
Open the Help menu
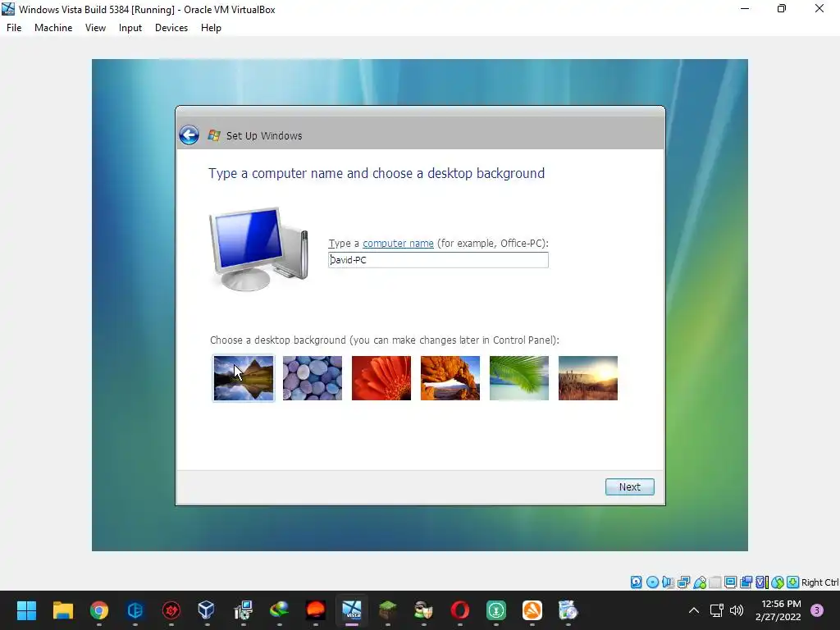[211, 28]
